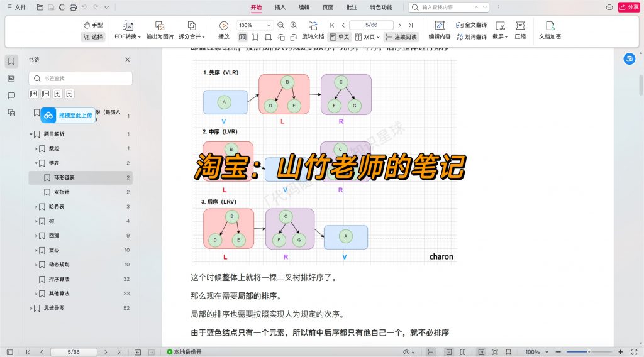Toggle 单页 single page view

[x=339, y=37]
